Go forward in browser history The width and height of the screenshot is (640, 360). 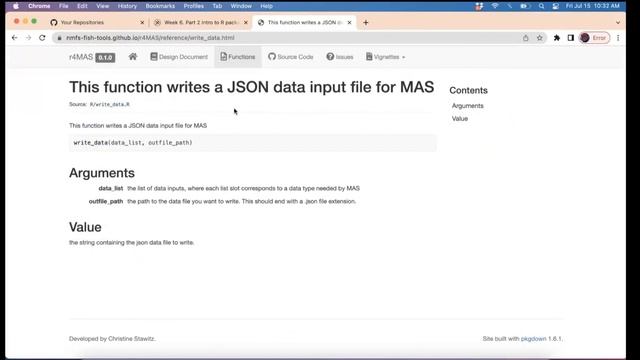[x=28, y=38]
